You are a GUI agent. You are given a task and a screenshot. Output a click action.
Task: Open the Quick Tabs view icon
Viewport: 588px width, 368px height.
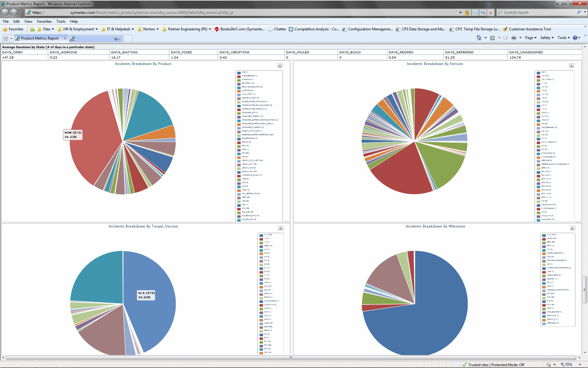click(6, 38)
